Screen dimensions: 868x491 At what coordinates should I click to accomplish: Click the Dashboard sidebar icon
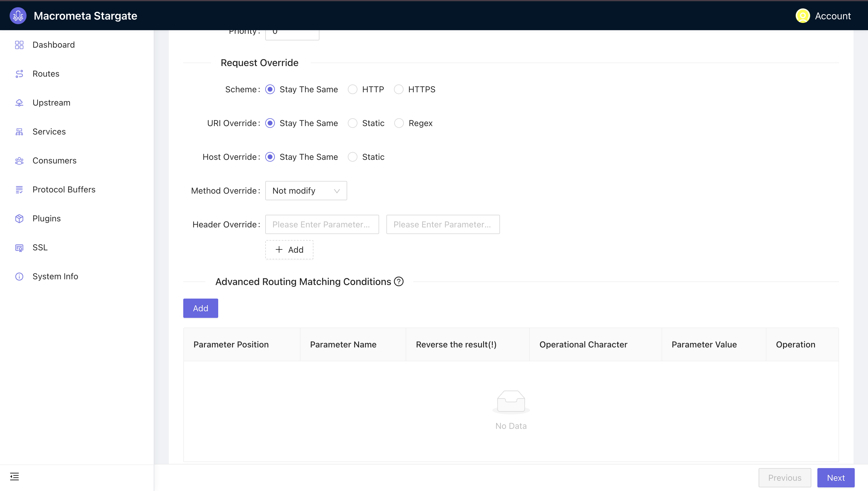20,45
